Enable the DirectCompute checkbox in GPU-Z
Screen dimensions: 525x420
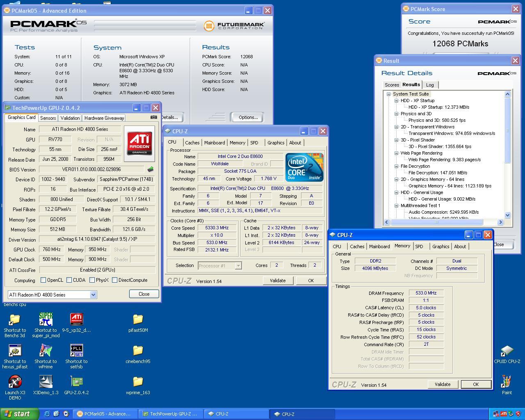(115, 280)
